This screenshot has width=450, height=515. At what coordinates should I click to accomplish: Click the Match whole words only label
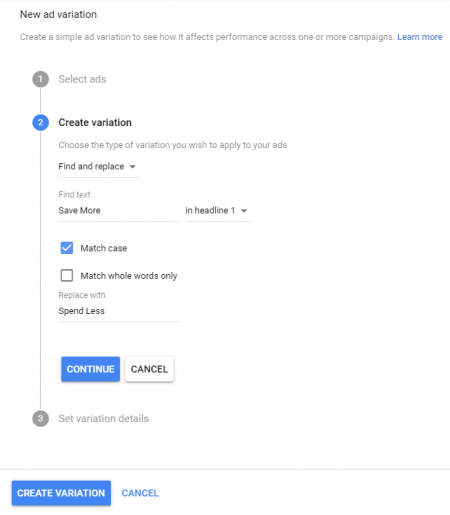coord(129,276)
